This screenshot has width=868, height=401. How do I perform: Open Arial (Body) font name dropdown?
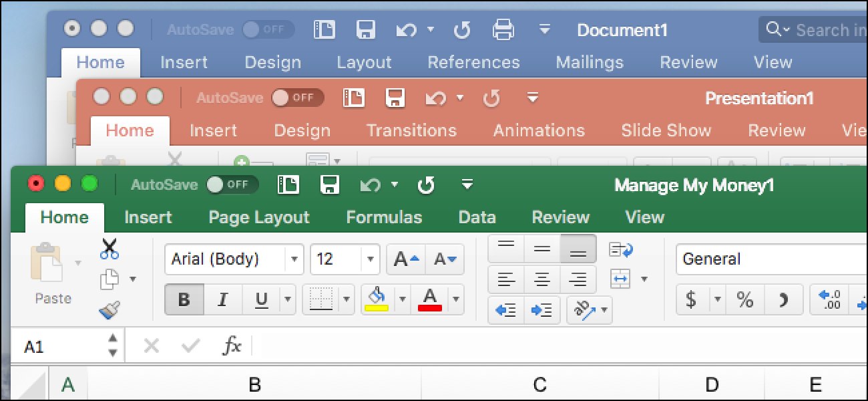tap(293, 259)
